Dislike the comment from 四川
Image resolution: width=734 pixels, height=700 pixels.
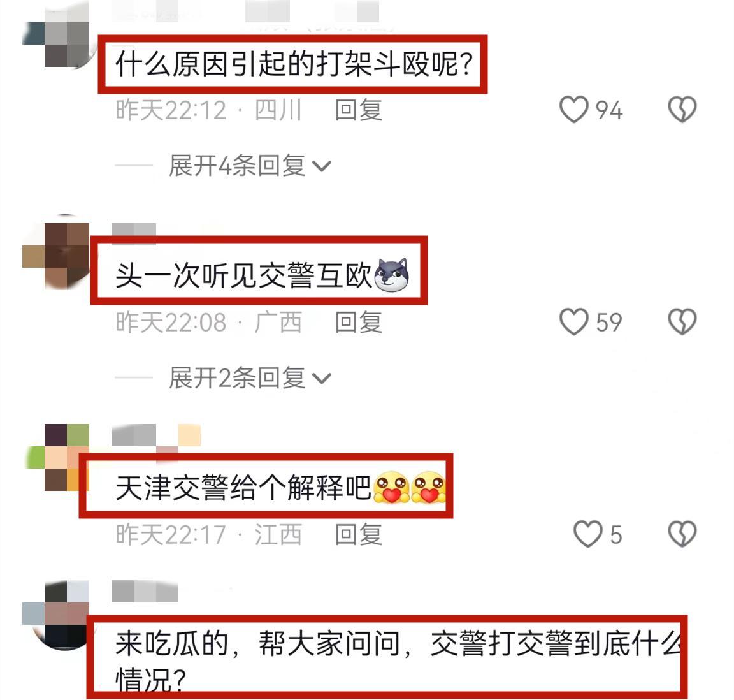click(682, 110)
